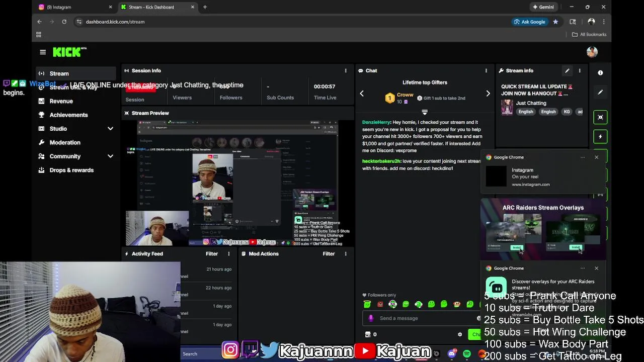Click the browser address bar
Viewport: 644px width, 362px height.
click(x=292, y=22)
